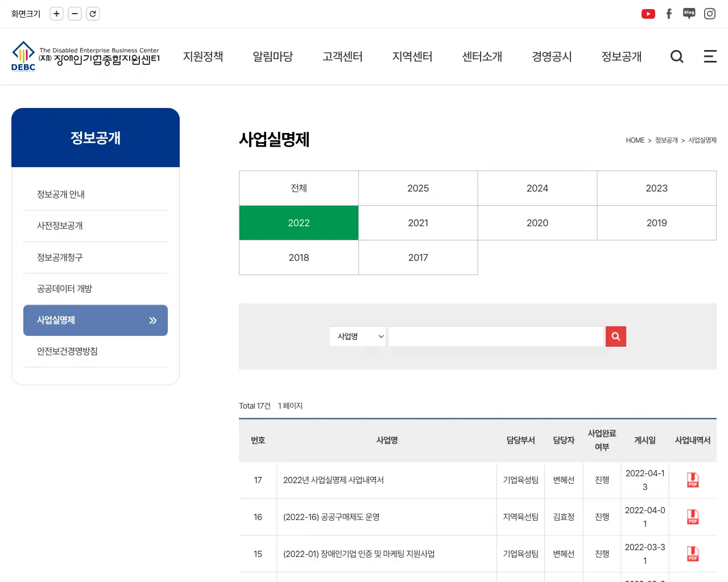Open 2022년 사업실명제 사업내역서 entry

[333, 480]
